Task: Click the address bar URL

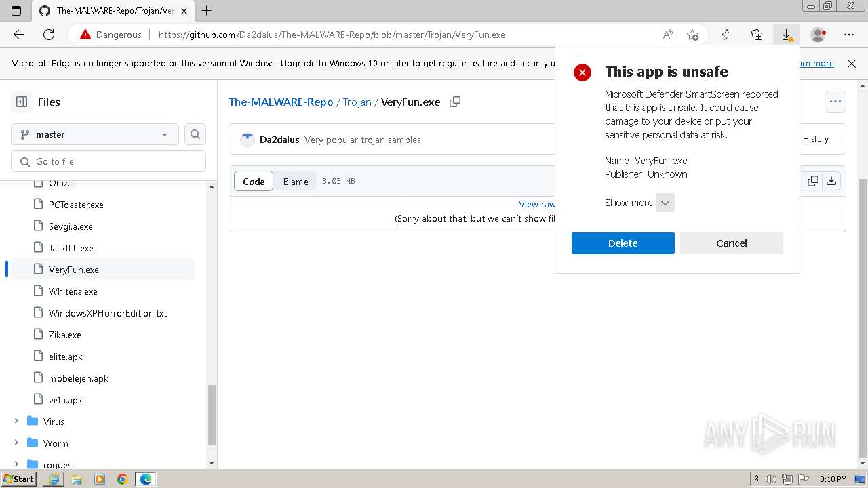Action: pos(332,35)
